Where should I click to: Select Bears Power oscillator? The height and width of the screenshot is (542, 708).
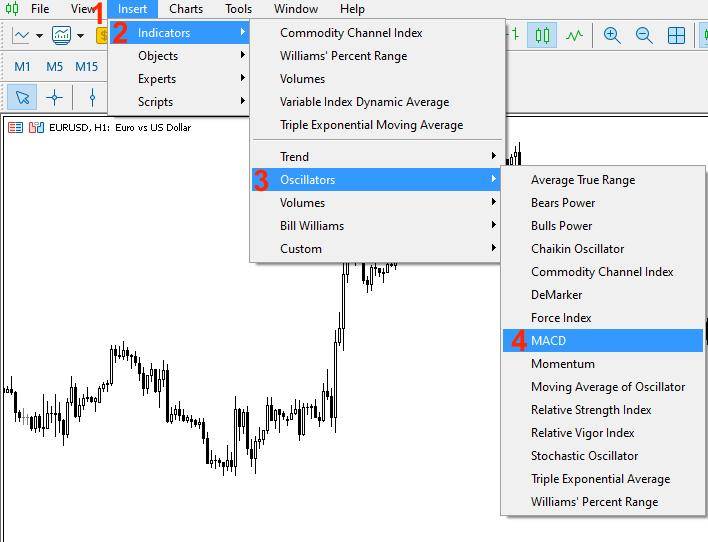point(603,203)
